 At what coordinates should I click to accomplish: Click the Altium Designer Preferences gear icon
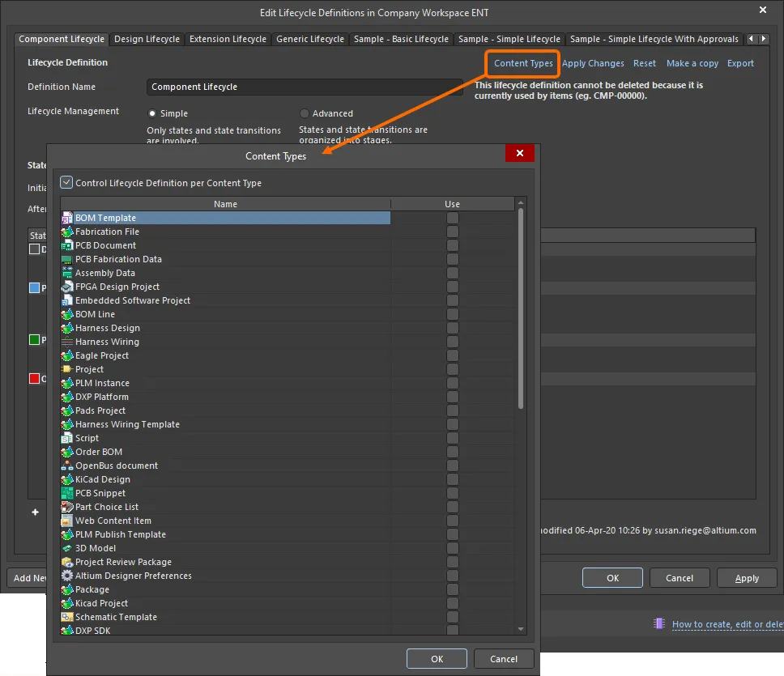tap(67, 576)
